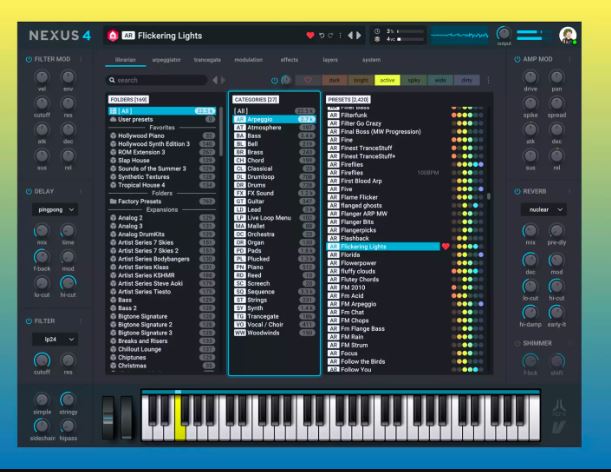Select the Factory Presets folder
Screen dimensions: 611x472
pyautogui.click(x=162, y=202)
